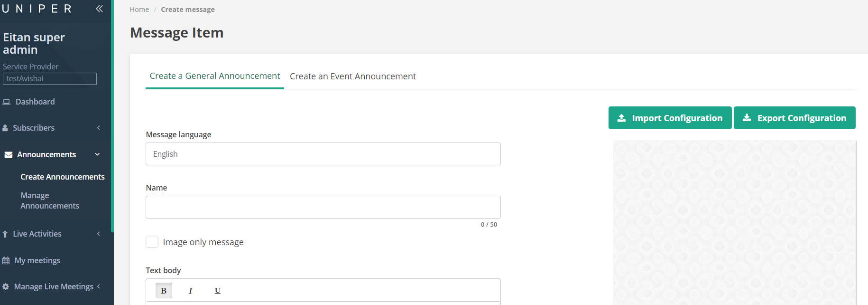Click the Live Activities figure icon
Screen dimensions: 868x305
coord(5,234)
